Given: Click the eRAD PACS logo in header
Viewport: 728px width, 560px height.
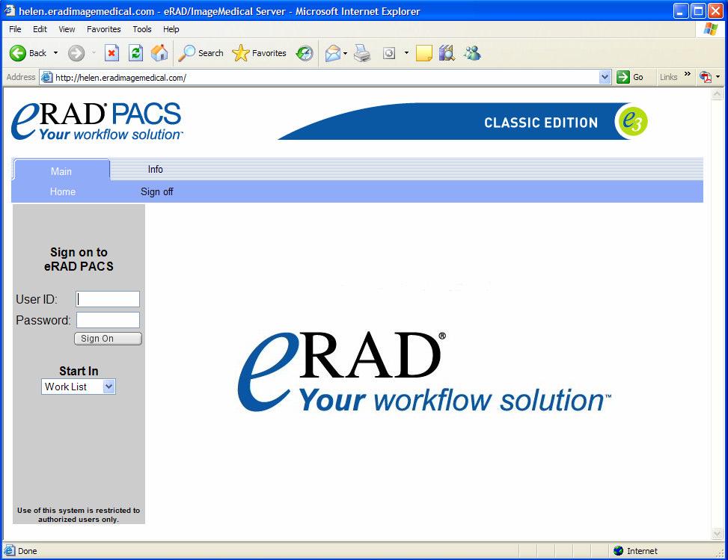Looking at the screenshot, I should 97,122.
